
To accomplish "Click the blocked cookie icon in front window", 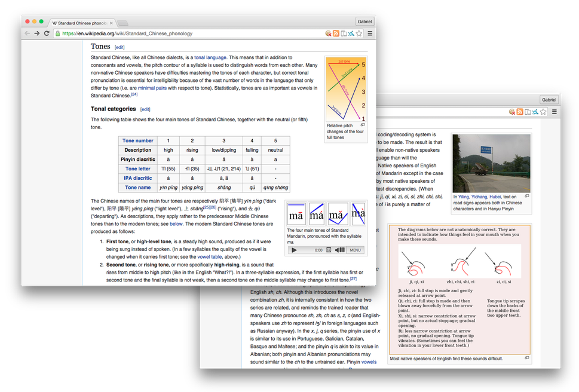I will pyautogui.click(x=328, y=33).
